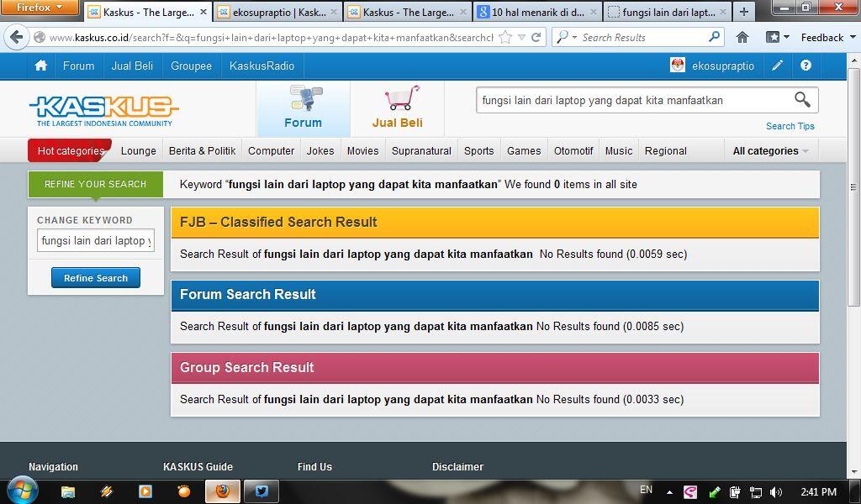The height and width of the screenshot is (504, 861).
Task: Open the Search Tips link
Action: click(x=790, y=126)
